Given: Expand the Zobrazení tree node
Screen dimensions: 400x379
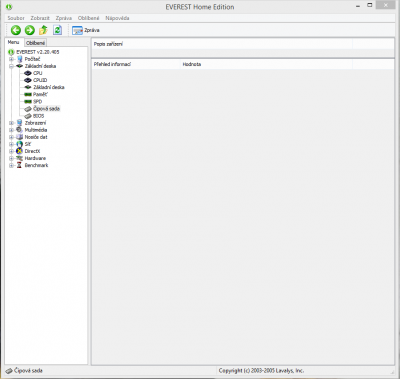Looking at the screenshot, I should coord(11,123).
